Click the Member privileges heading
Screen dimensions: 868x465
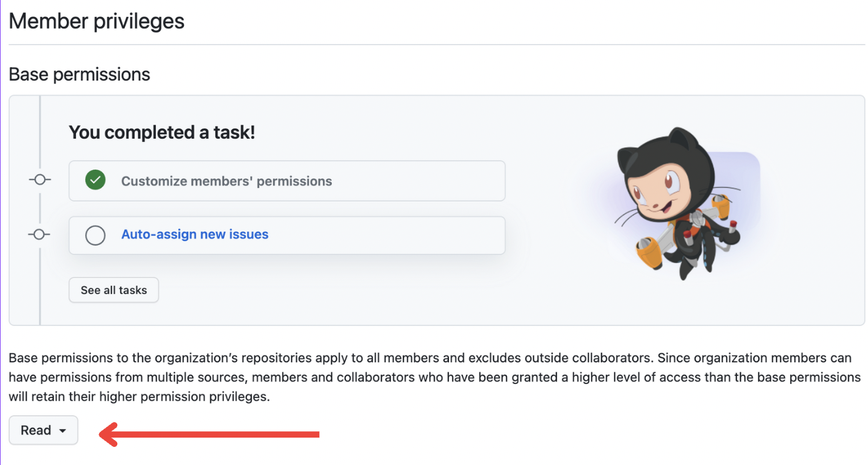[97, 21]
